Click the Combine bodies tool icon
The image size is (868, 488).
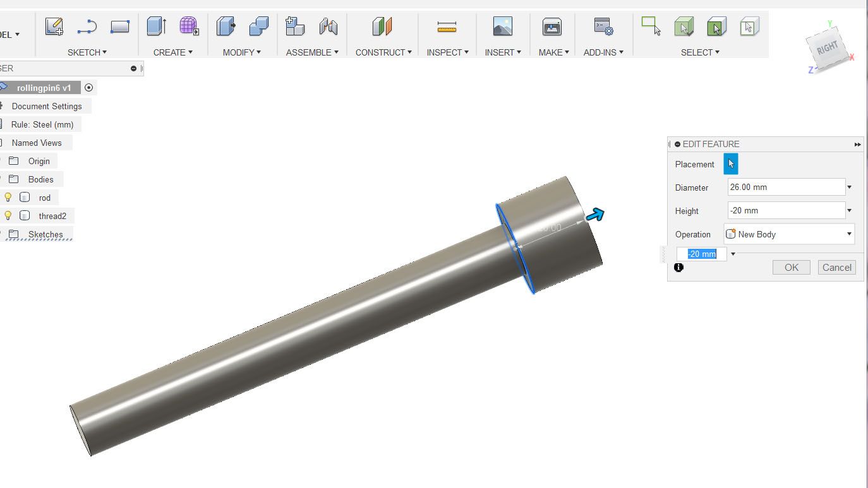click(258, 26)
